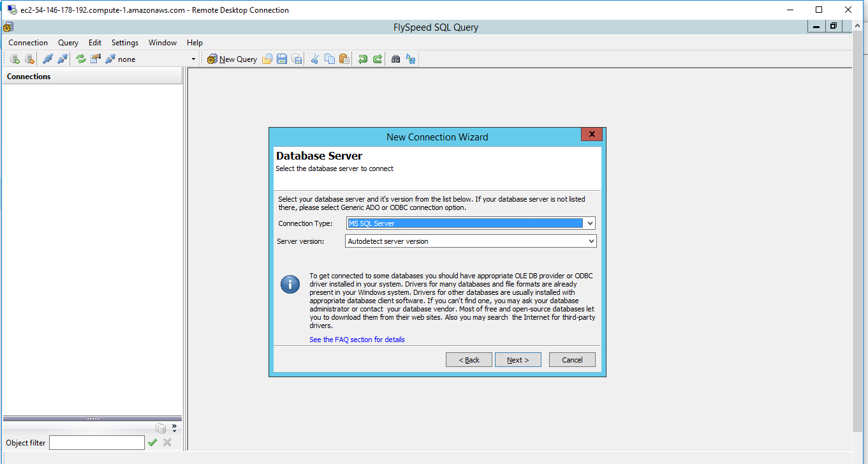Expand the 'none' connections dropdown
This screenshot has width=868, height=464.
[193, 59]
